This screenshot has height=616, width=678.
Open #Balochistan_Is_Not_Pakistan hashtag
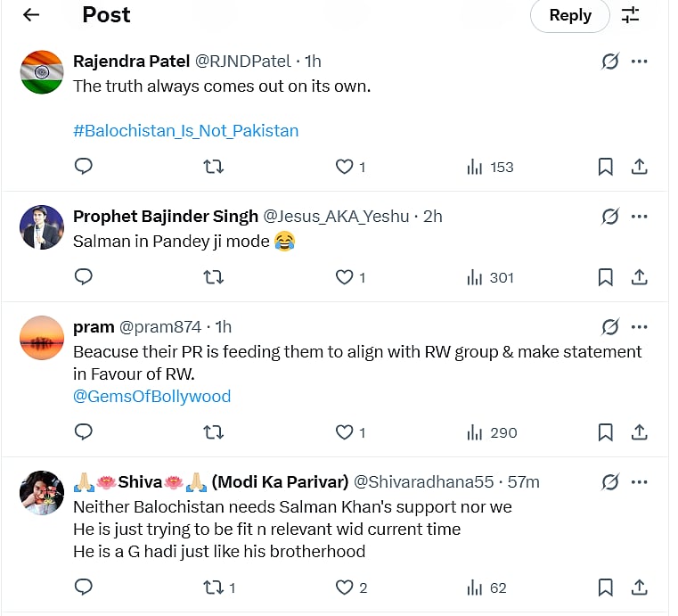(x=185, y=130)
